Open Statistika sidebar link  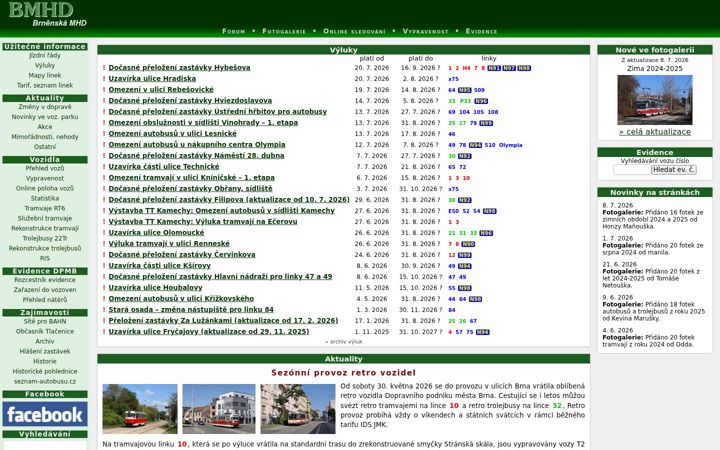[x=45, y=198]
